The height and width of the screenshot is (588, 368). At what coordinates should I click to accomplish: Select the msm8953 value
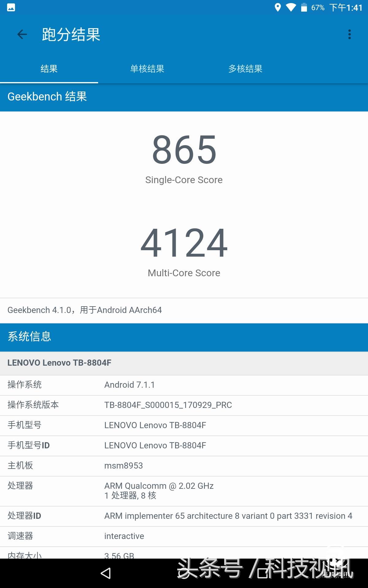tap(124, 466)
